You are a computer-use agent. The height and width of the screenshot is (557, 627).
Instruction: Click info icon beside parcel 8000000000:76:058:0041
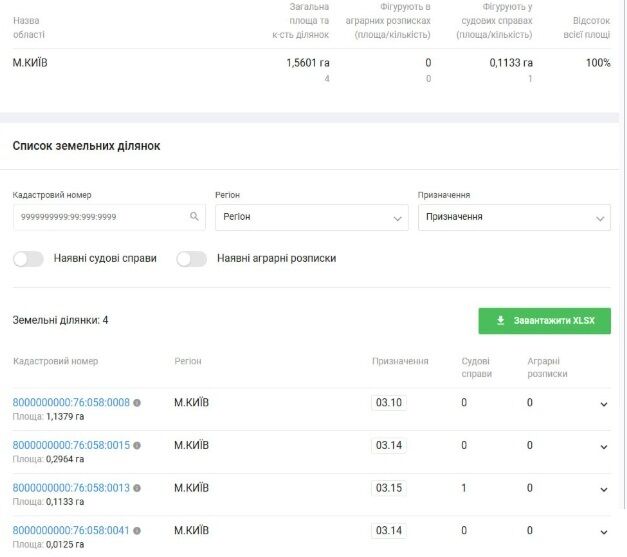(137, 531)
